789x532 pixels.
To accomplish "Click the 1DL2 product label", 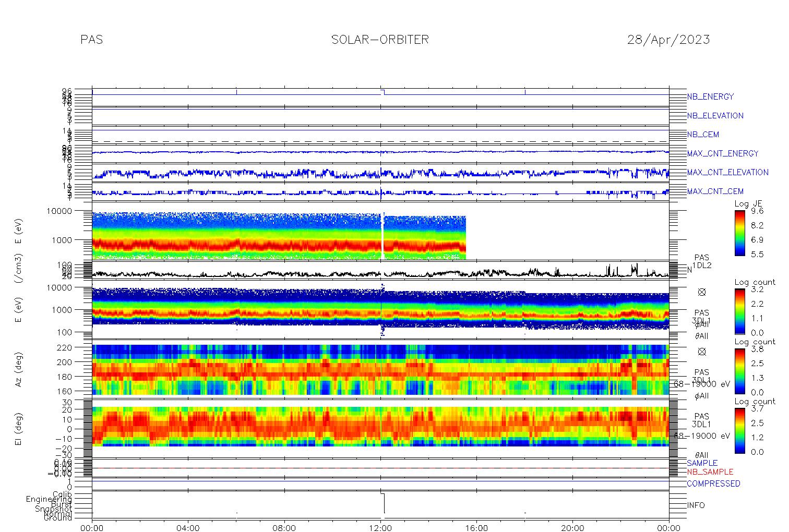I will coord(702,266).
